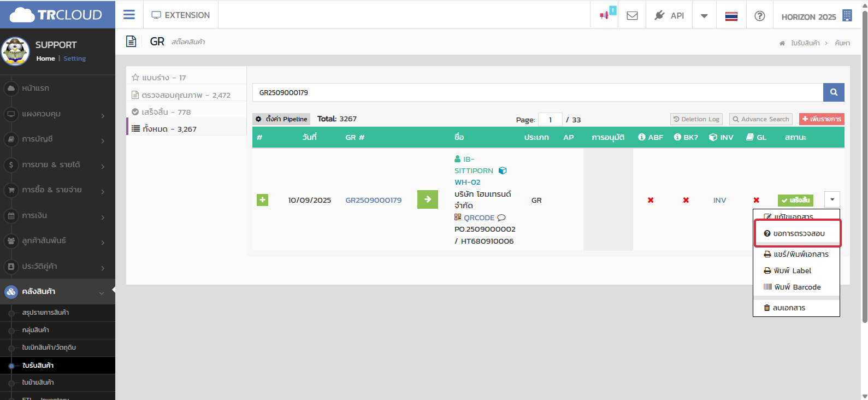Click the green arrow next to GR2509000179
The image size is (868, 400).
(427, 199)
